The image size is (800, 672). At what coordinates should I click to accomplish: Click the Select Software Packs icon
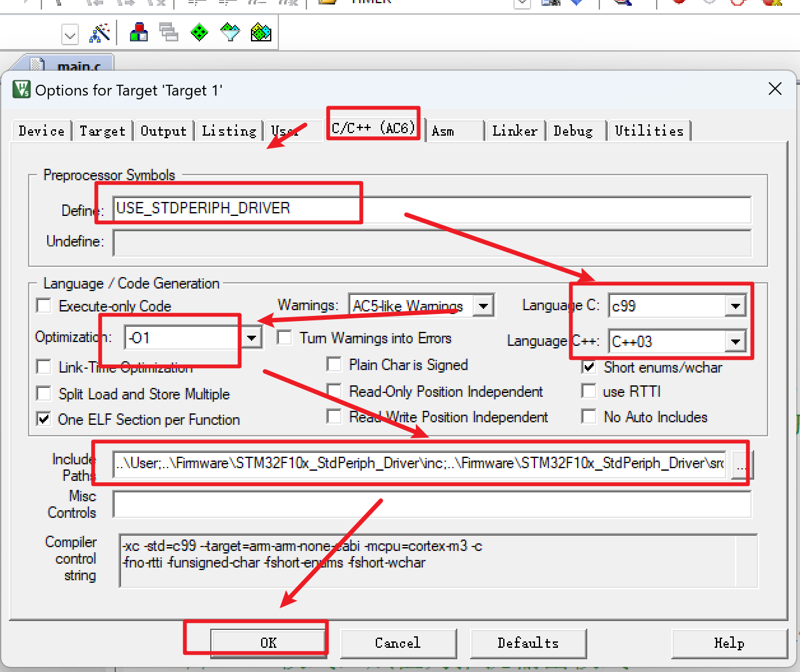coord(230,32)
